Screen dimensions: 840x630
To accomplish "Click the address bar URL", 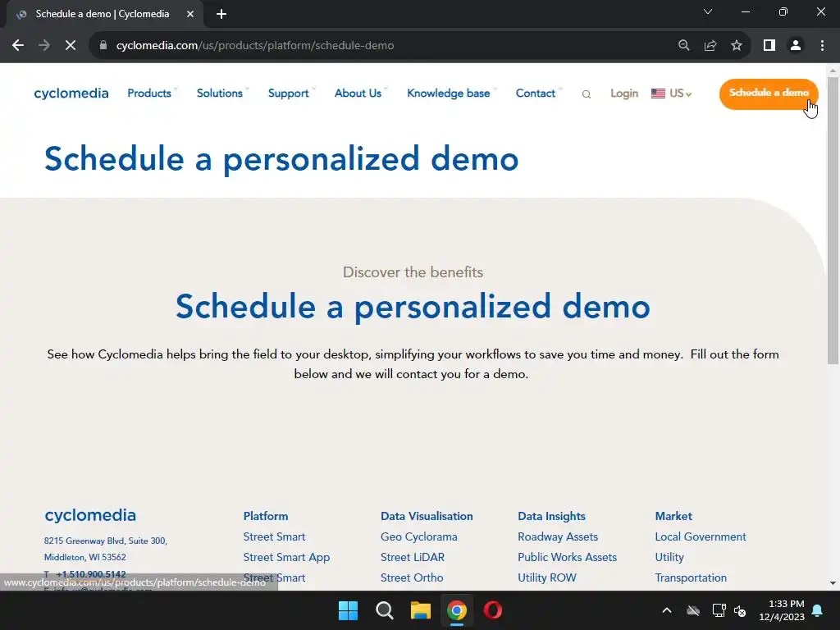I will [255, 46].
